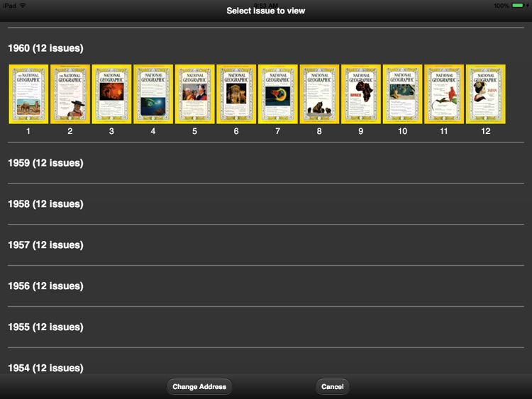Tap the Wi-Fi icon in status bar

pos(23,6)
